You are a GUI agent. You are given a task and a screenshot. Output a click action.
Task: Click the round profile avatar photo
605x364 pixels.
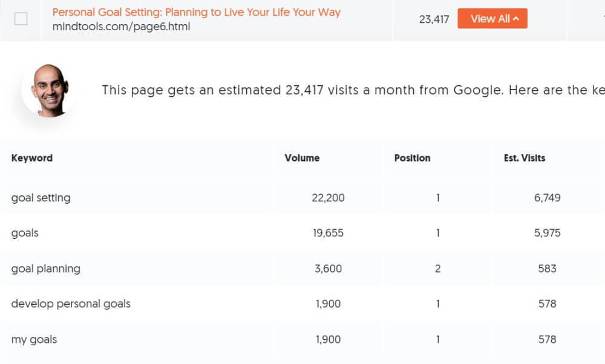coord(50,90)
